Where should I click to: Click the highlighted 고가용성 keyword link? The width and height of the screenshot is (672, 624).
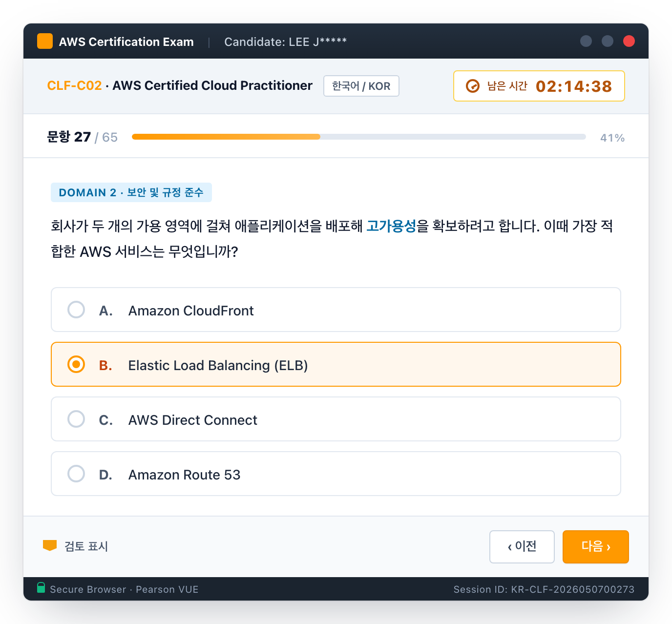point(391,226)
